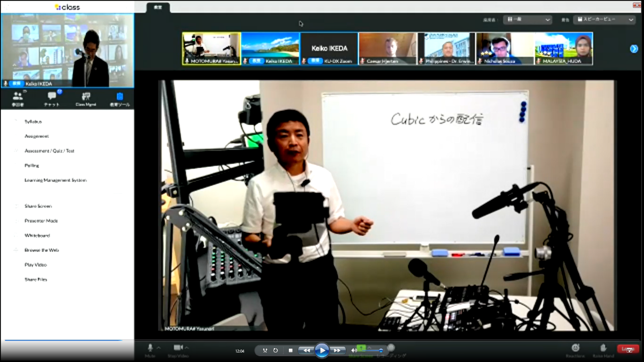Open the seating arrangement dropdown
644x362 pixels.
527,20
